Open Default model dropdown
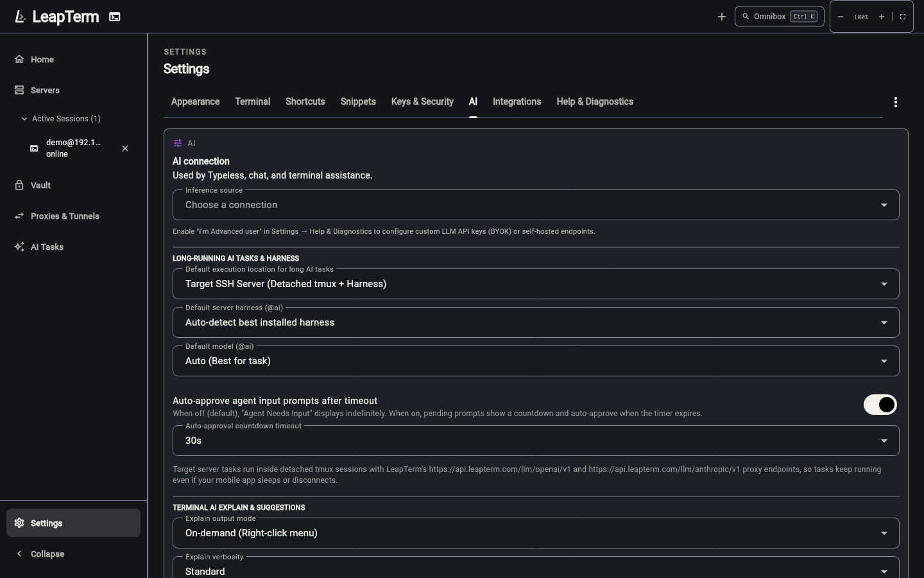 coord(536,361)
